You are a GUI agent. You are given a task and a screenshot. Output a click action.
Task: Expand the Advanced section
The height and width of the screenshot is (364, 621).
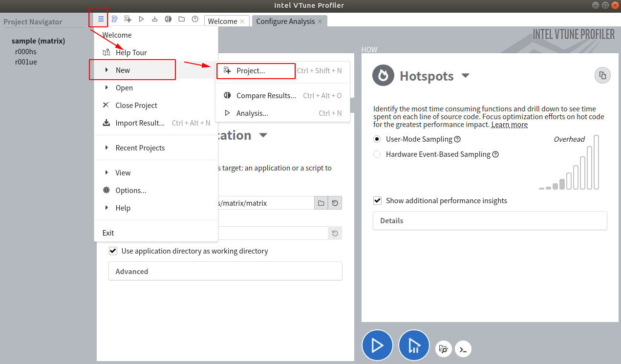coord(225,271)
